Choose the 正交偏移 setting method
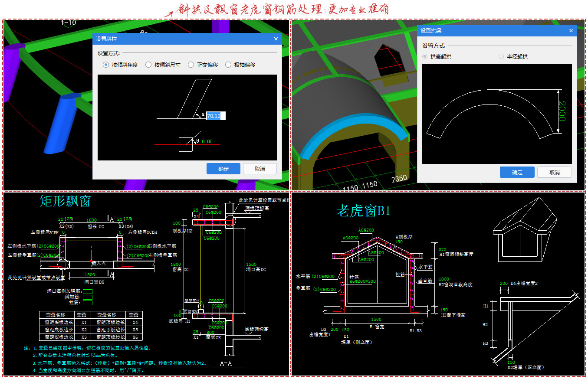Screen dimensions: 588x379 pyautogui.click(x=191, y=64)
